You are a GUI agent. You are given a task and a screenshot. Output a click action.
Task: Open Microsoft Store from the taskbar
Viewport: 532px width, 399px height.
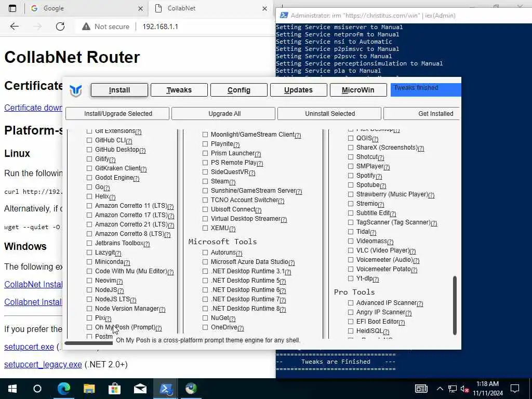tap(115, 389)
